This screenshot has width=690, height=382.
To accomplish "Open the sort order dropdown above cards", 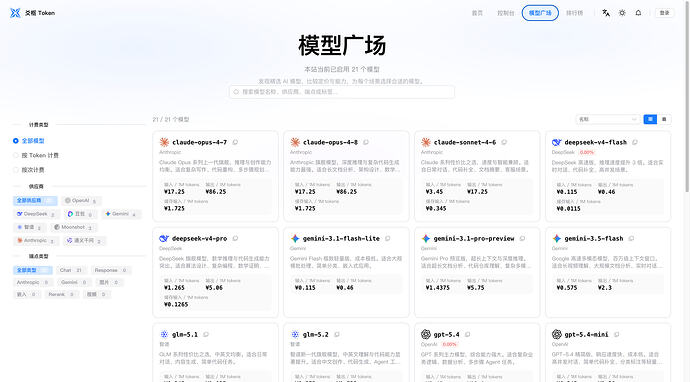I will tap(608, 119).
